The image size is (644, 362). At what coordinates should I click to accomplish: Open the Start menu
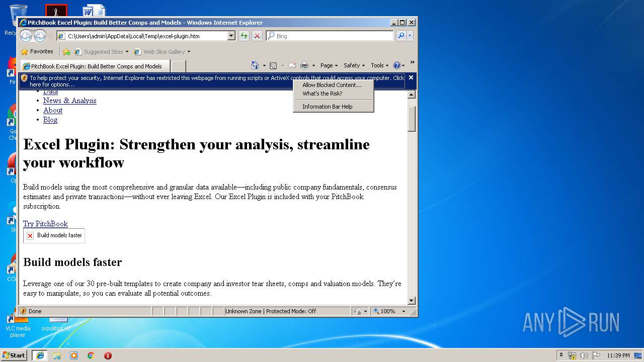(x=14, y=355)
